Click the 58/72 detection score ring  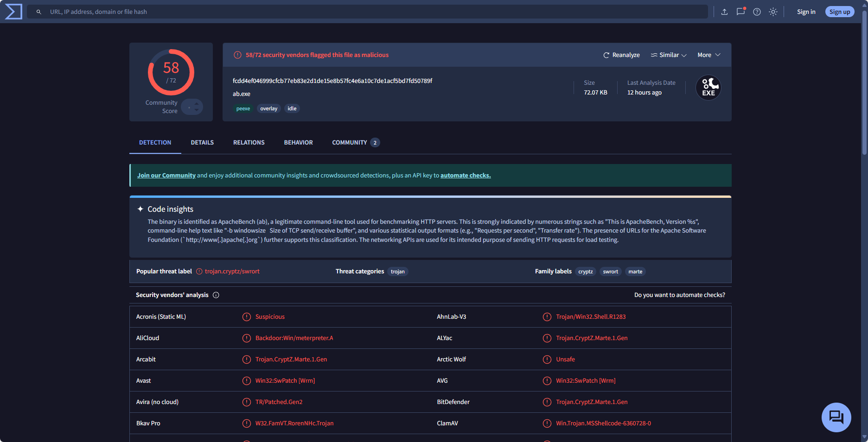(x=171, y=72)
